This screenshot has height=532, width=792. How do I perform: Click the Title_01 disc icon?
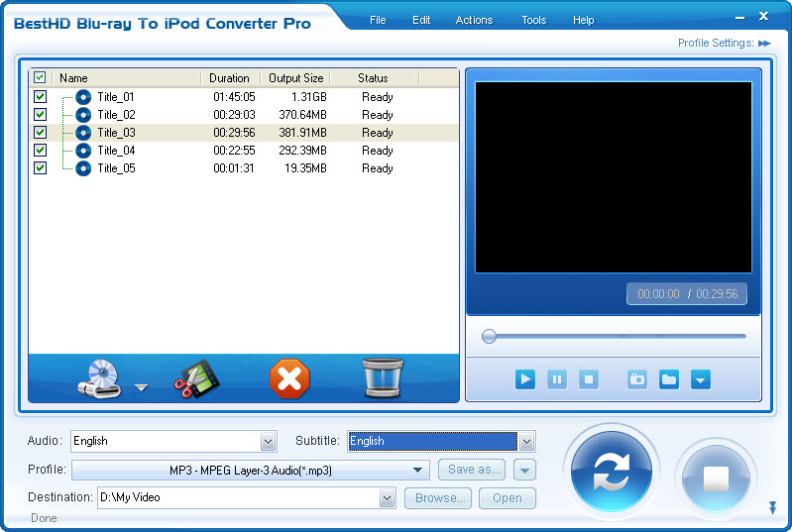83,97
